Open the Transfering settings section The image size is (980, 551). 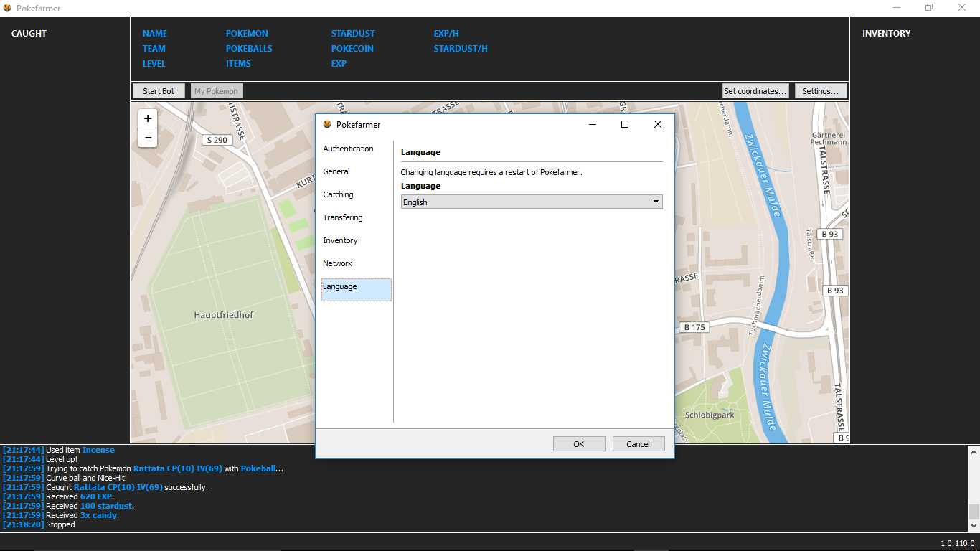(356, 217)
